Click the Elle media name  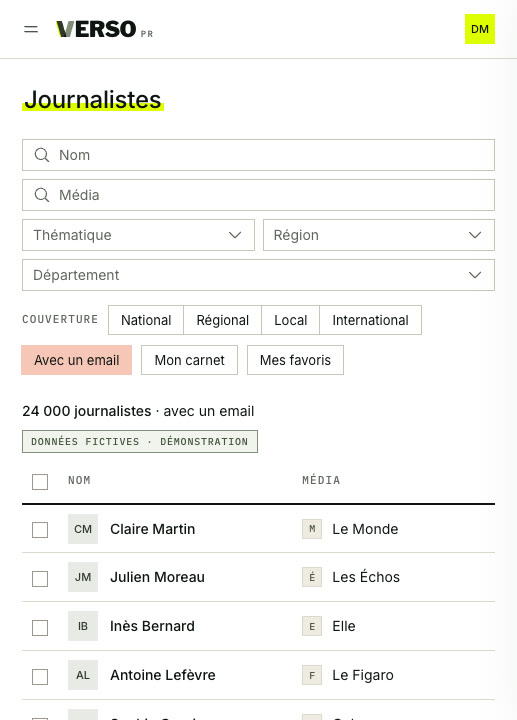pyautogui.click(x=344, y=626)
